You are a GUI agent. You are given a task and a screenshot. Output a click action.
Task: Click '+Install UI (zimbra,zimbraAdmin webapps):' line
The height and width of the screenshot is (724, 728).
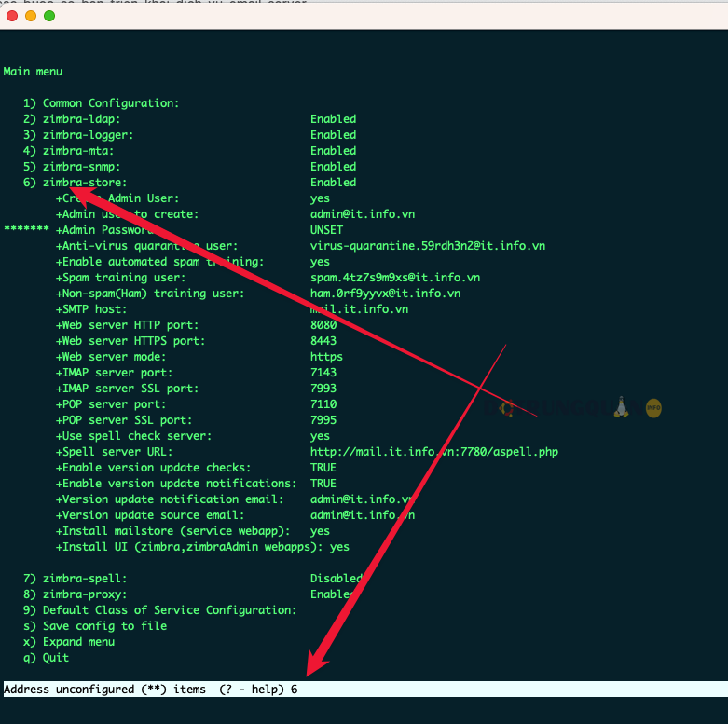pos(189,547)
